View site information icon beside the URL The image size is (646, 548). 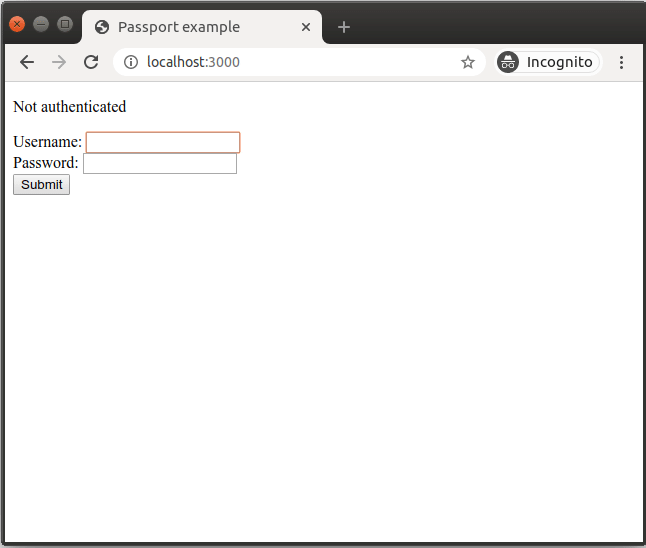click(131, 62)
